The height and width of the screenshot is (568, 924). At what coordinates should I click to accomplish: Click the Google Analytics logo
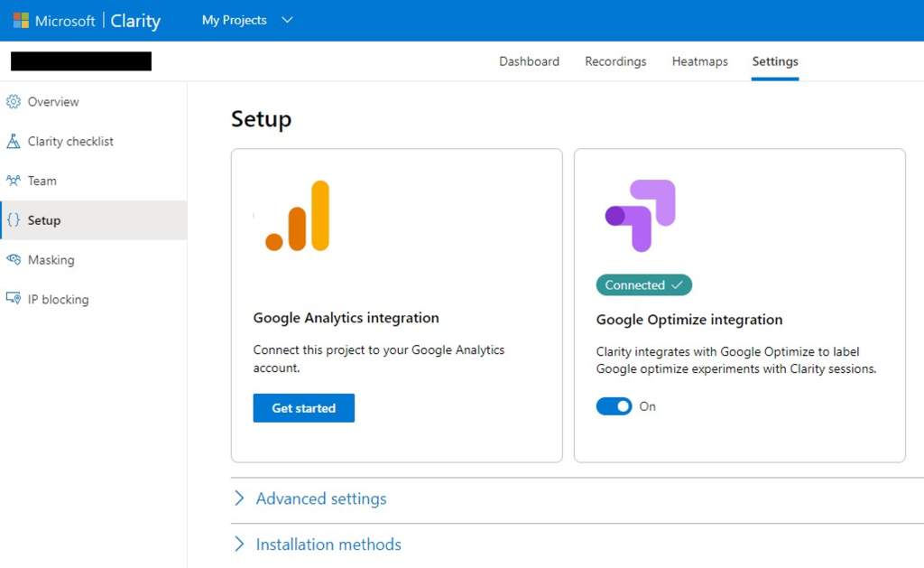[x=298, y=216]
